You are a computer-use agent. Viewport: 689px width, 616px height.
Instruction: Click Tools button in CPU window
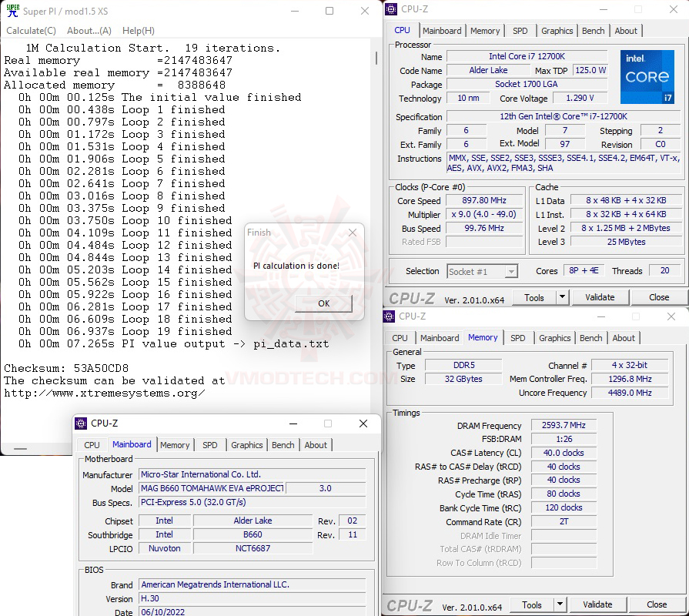coord(534,297)
